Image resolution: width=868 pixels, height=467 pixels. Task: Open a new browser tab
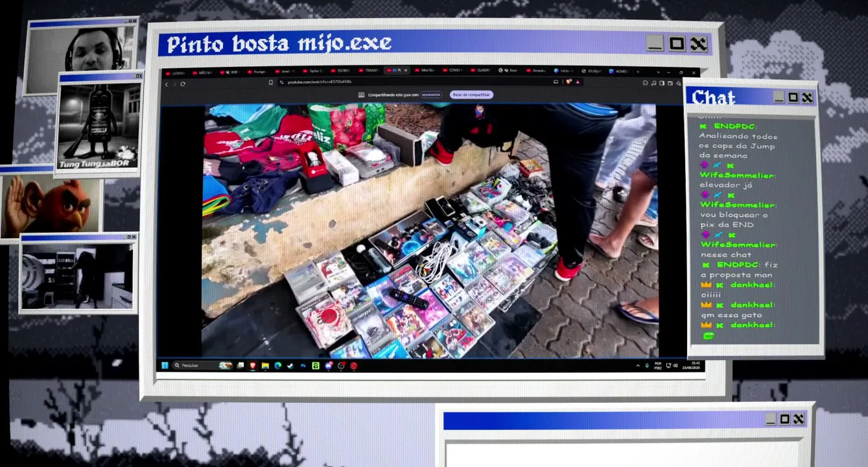(638, 71)
